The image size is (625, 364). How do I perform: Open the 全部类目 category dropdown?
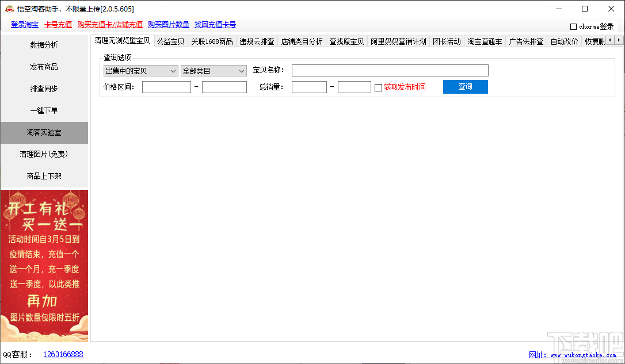coord(214,71)
